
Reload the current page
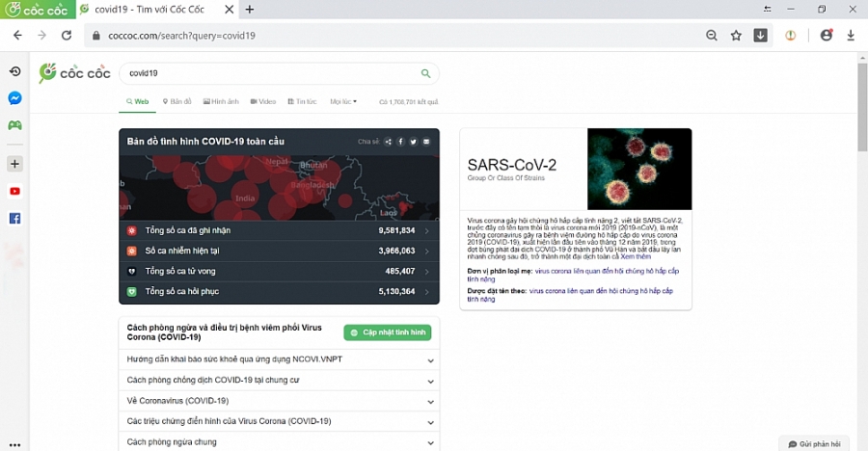click(x=67, y=36)
